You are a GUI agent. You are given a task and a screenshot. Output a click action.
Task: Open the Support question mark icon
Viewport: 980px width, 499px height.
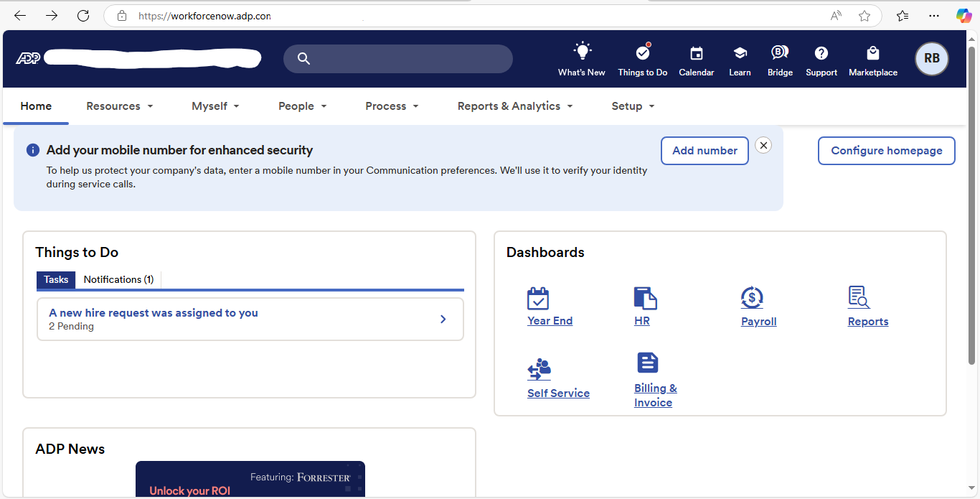821,53
